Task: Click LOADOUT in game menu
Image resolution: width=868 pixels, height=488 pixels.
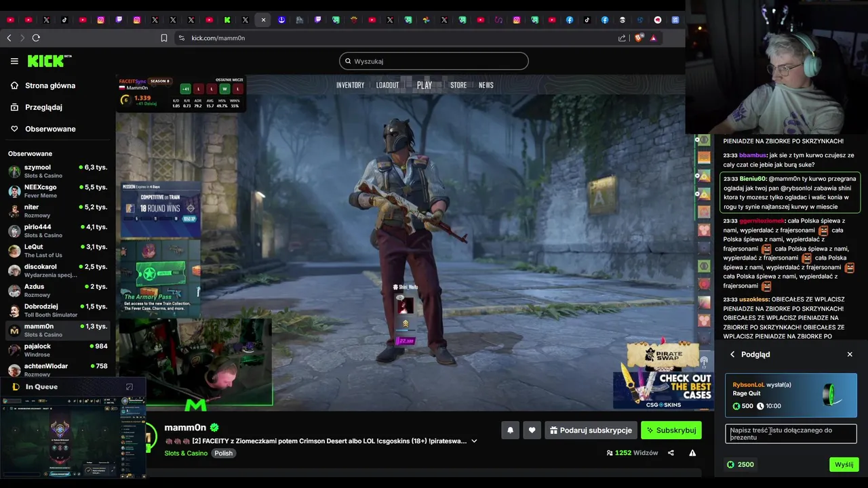Action: point(388,85)
